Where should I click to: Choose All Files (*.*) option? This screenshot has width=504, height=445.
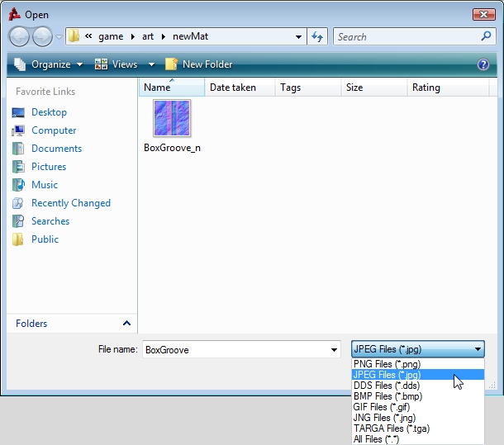pyautogui.click(x=376, y=439)
